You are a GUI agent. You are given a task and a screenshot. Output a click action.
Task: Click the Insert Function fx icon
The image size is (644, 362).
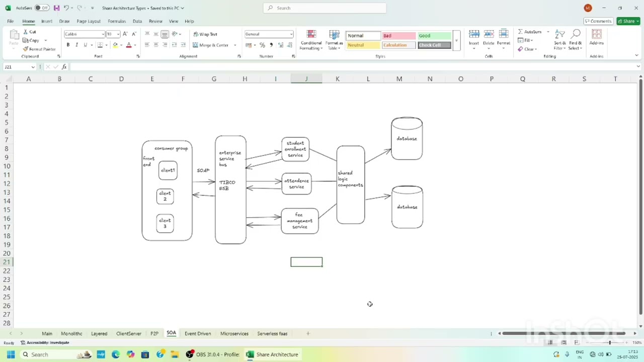(x=64, y=67)
